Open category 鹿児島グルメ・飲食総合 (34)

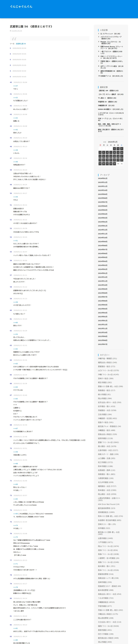coord(109,427)
